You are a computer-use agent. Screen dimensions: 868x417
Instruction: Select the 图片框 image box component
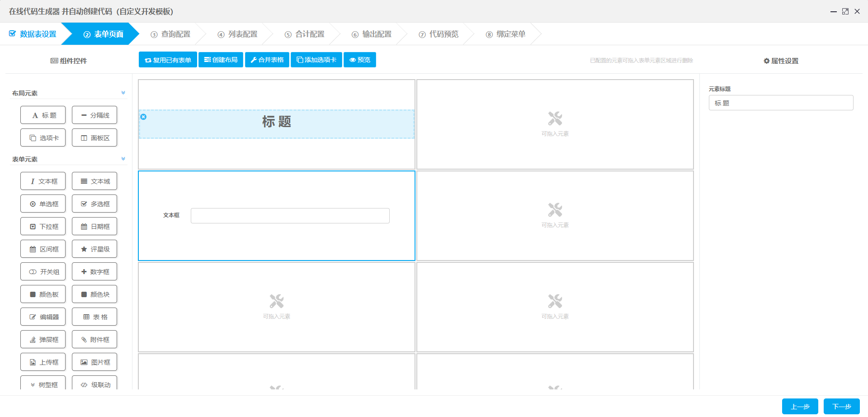coord(94,362)
